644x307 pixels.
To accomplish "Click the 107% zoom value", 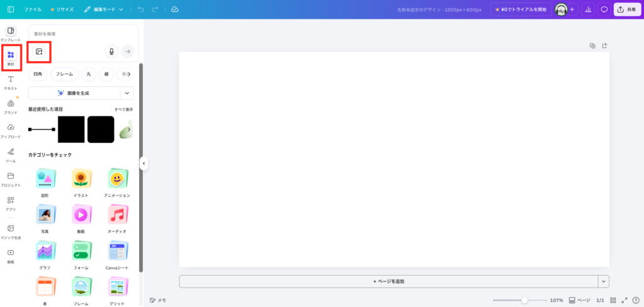I will 557,301.
